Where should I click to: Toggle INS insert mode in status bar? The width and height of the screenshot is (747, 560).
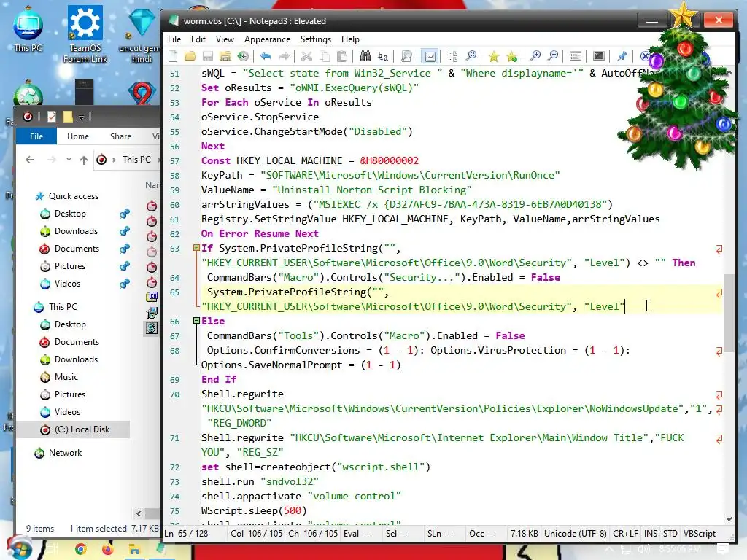(x=650, y=533)
